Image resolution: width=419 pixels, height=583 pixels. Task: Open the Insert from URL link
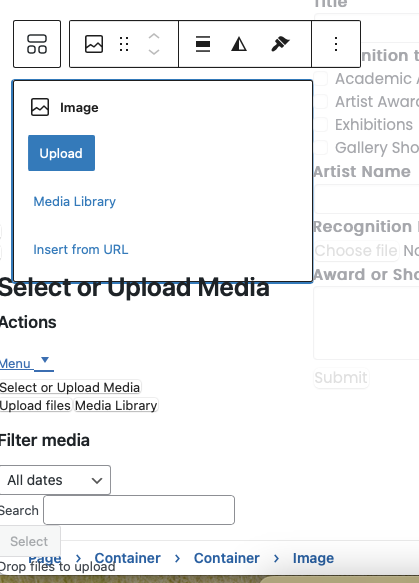pyautogui.click(x=81, y=249)
